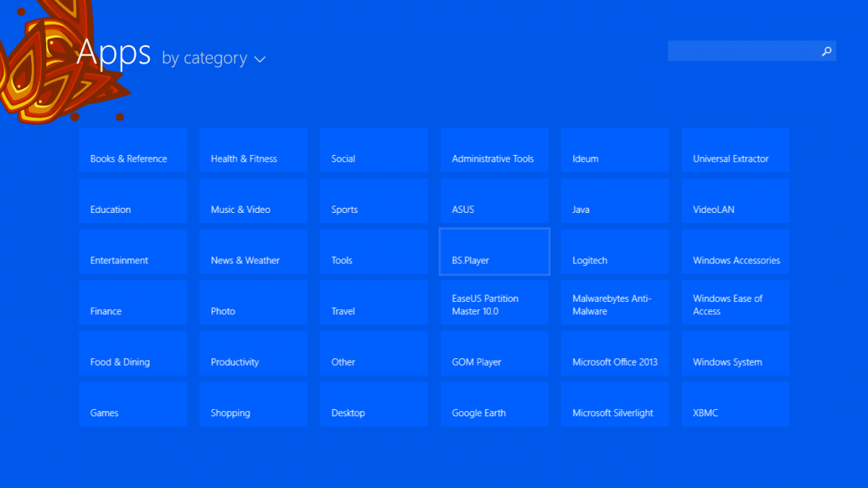Click the search magnifier icon

(827, 51)
